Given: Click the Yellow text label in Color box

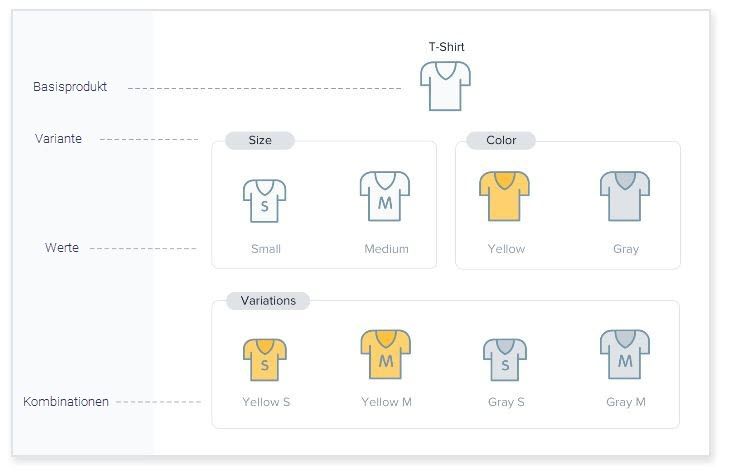Looking at the screenshot, I should point(506,249).
